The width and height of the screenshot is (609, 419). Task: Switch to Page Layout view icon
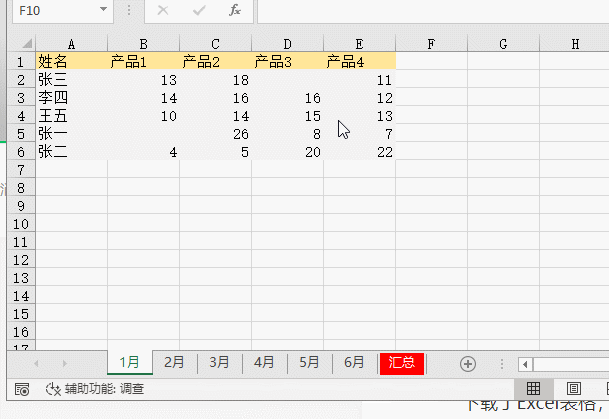[574, 389]
